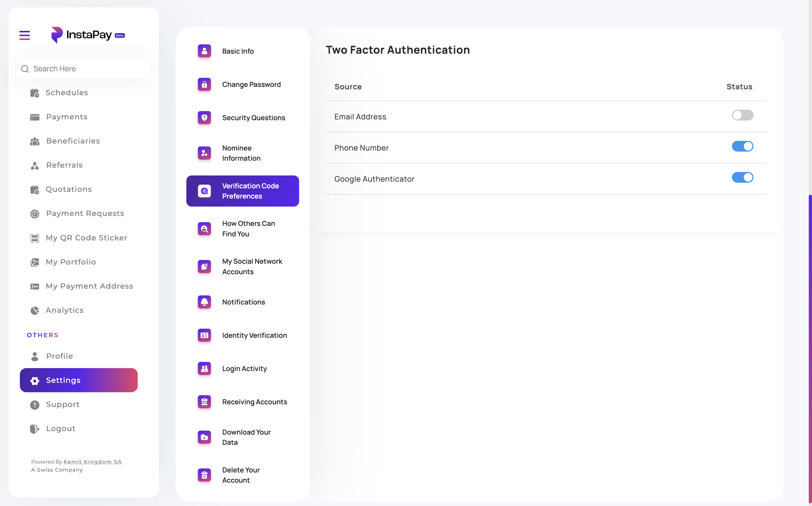Click the Delete Your Account trash icon

point(204,475)
